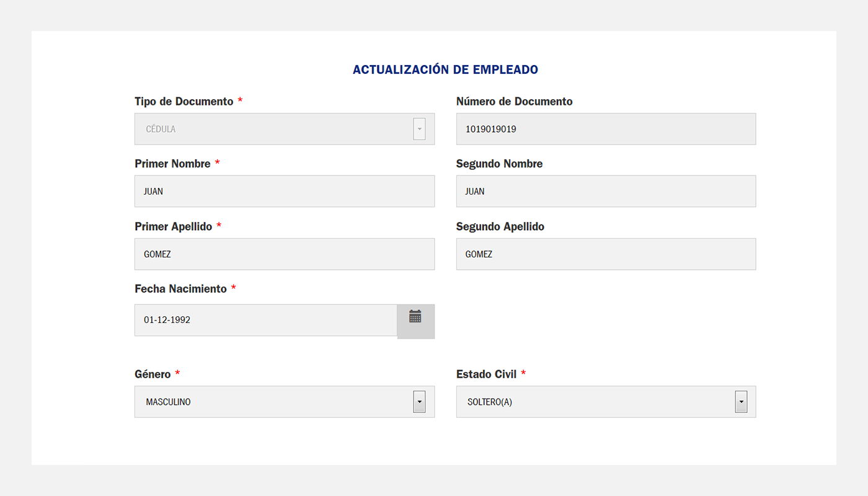Expand the Género dropdown arrow

[x=419, y=402]
